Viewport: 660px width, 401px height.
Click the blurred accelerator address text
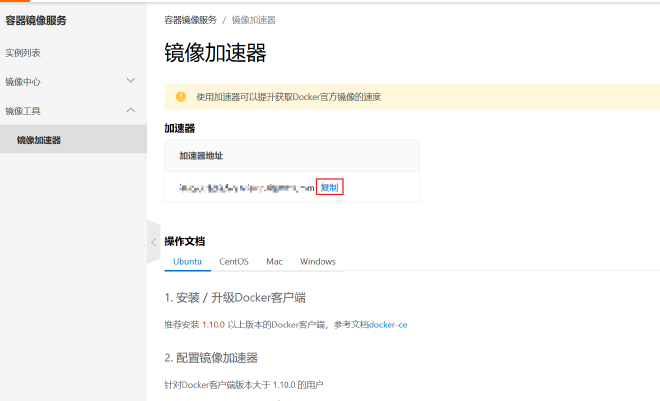(246, 187)
